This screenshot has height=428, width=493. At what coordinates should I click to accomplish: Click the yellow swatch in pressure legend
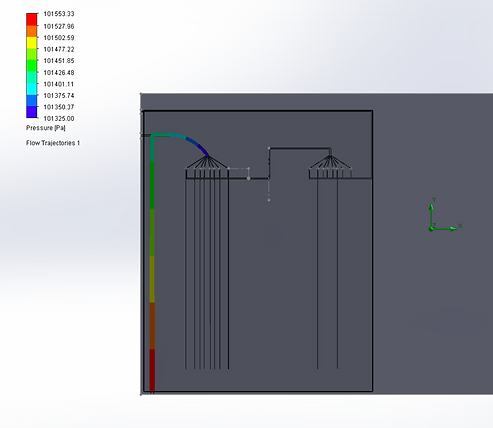32,43
